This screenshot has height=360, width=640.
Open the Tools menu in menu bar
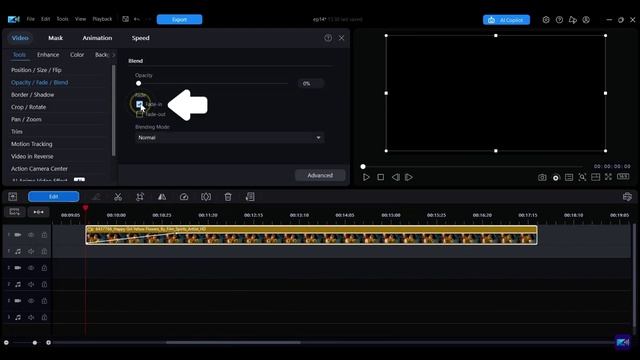(62, 19)
